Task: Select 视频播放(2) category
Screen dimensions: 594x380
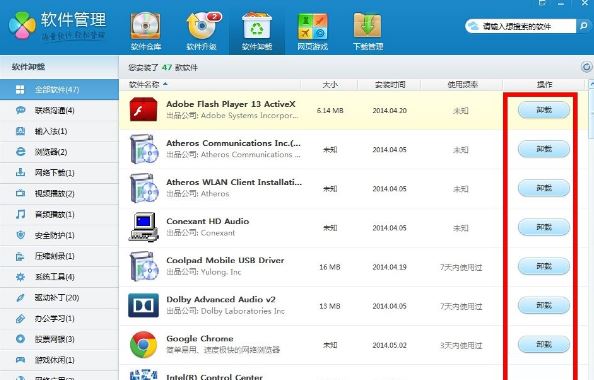Action: 59,194
